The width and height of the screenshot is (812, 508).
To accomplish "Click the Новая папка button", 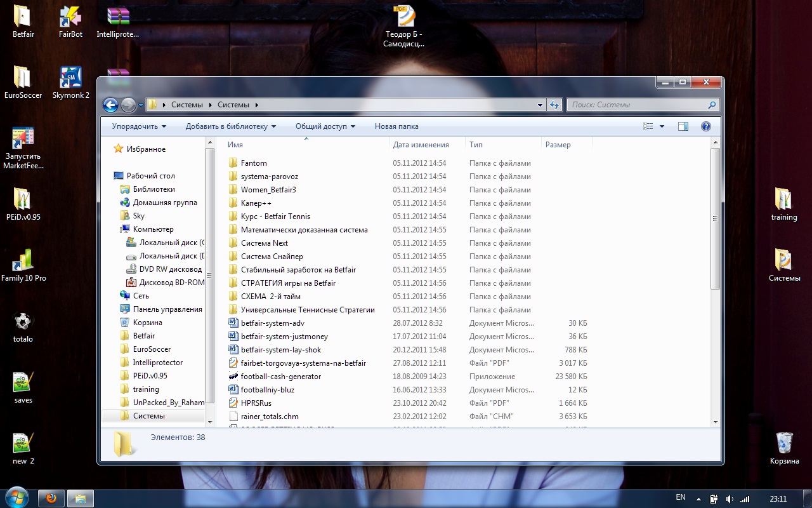I will tap(396, 126).
